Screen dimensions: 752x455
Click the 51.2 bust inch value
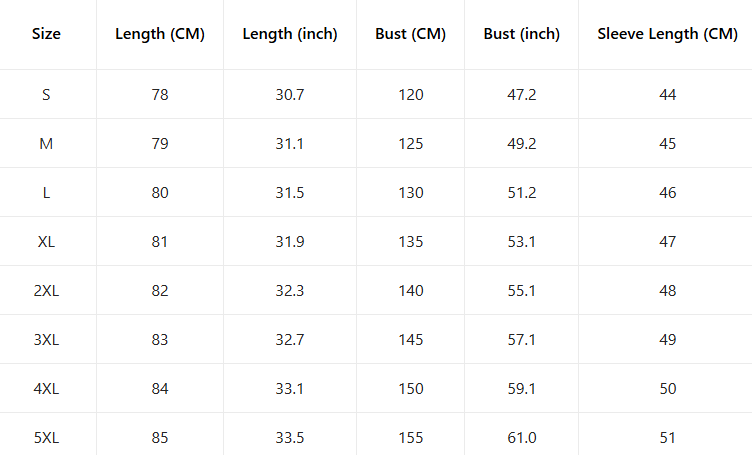pyautogui.click(x=522, y=193)
